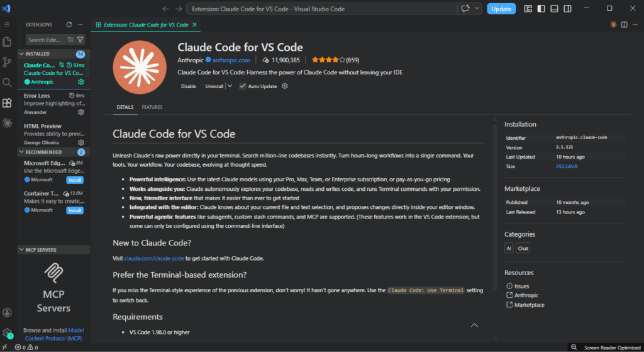The height and width of the screenshot is (352, 644).
Task: Switch to the Features tab
Action: click(152, 107)
